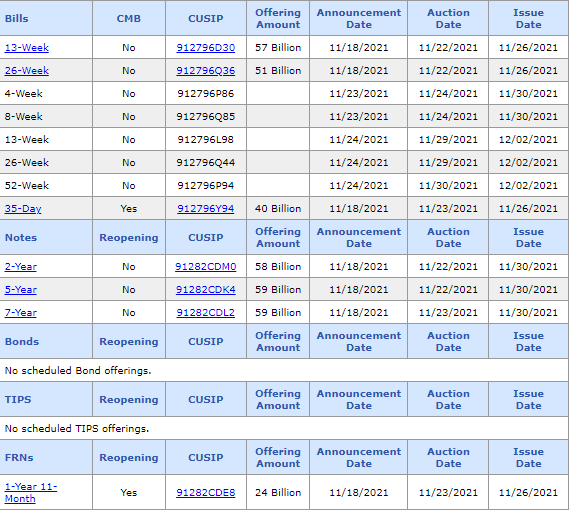Open CUSIP 912796Q36 link

tap(206, 71)
